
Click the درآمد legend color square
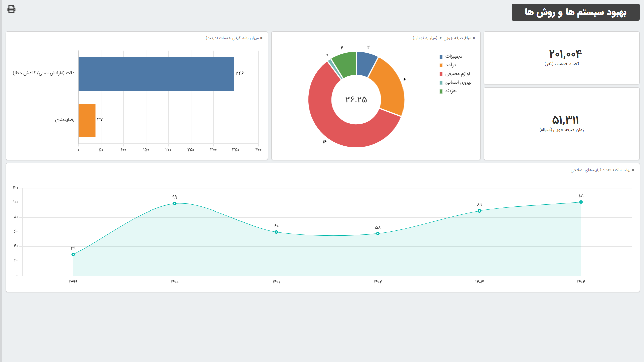[x=441, y=65]
